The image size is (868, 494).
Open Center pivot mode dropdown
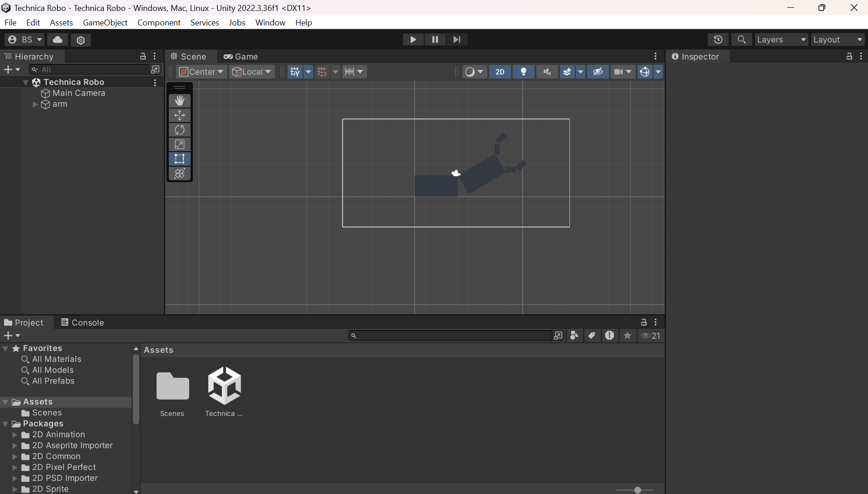click(x=201, y=72)
